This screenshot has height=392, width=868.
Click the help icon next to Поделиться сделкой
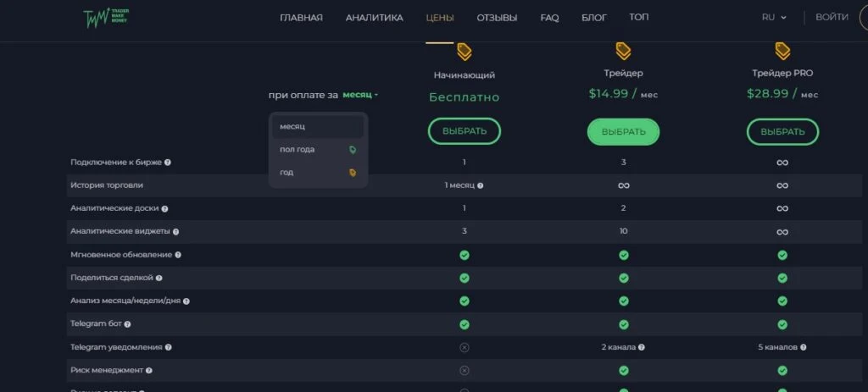(x=159, y=278)
